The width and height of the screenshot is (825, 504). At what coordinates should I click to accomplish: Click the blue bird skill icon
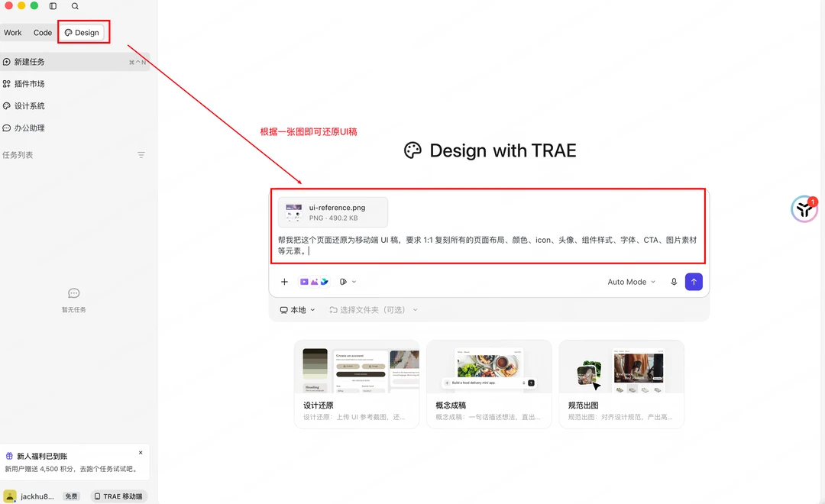click(x=324, y=282)
